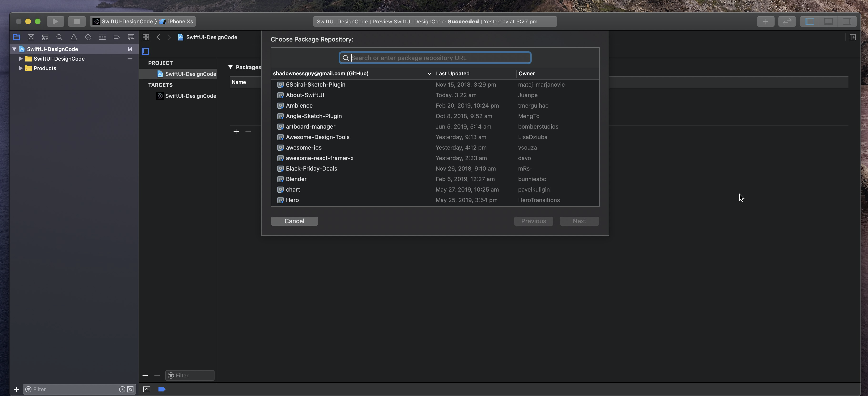Click the Run play button
The image size is (868, 396).
point(55,21)
